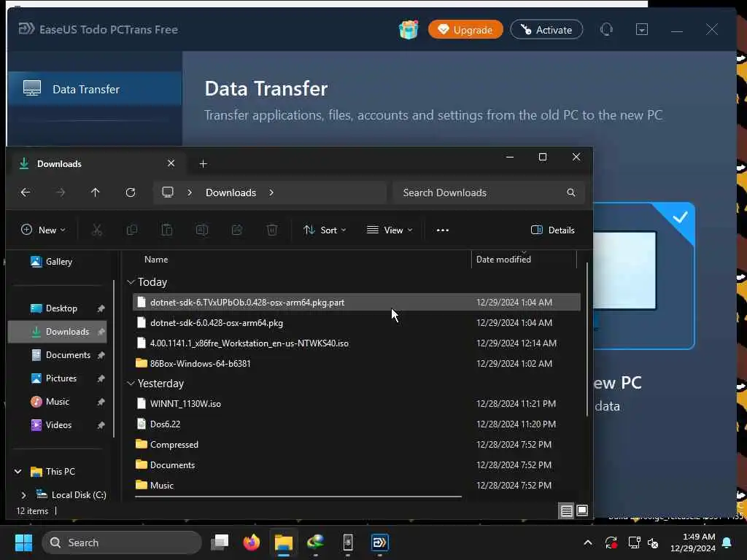Screen dimensions: 747x560
Task: Click the Copy toolbar icon
Action: tap(132, 230)
